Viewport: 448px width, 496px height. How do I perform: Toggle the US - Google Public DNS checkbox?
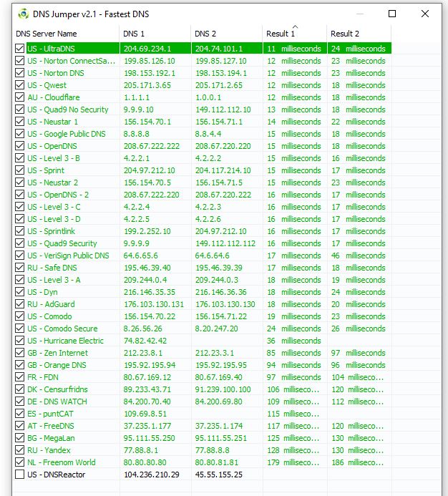pyautogui.click(x=19, y=134)
